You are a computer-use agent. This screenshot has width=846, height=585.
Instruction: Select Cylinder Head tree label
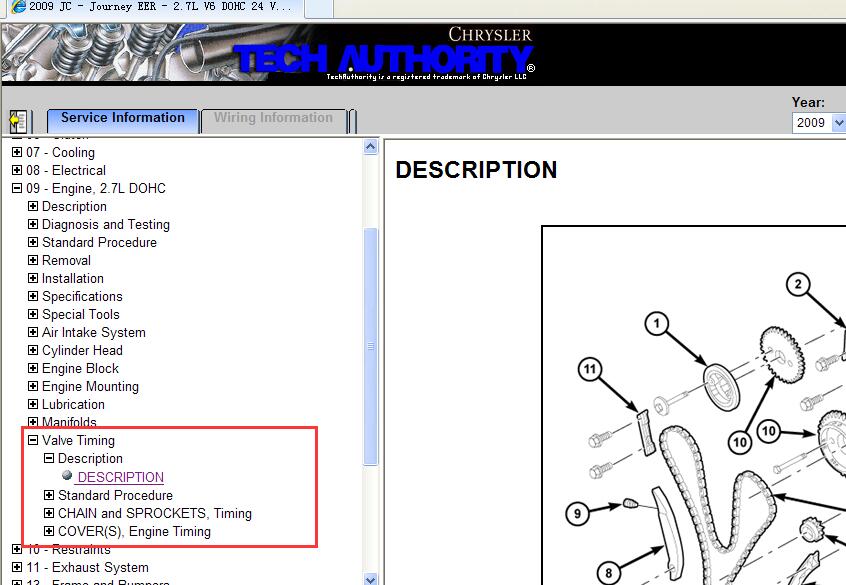tap(82, 351)
